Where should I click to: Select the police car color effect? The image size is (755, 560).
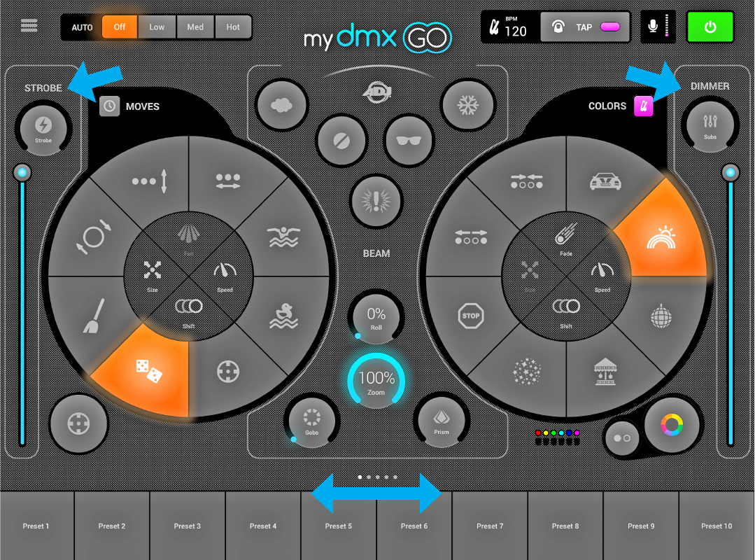pos(605,181)
